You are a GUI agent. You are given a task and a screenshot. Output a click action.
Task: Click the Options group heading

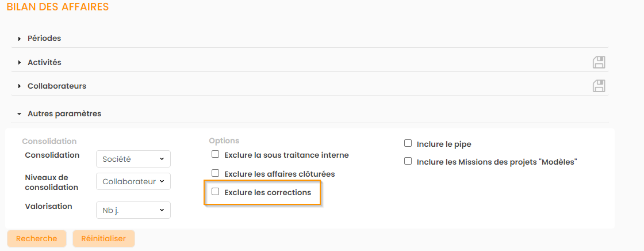point(224,140)
